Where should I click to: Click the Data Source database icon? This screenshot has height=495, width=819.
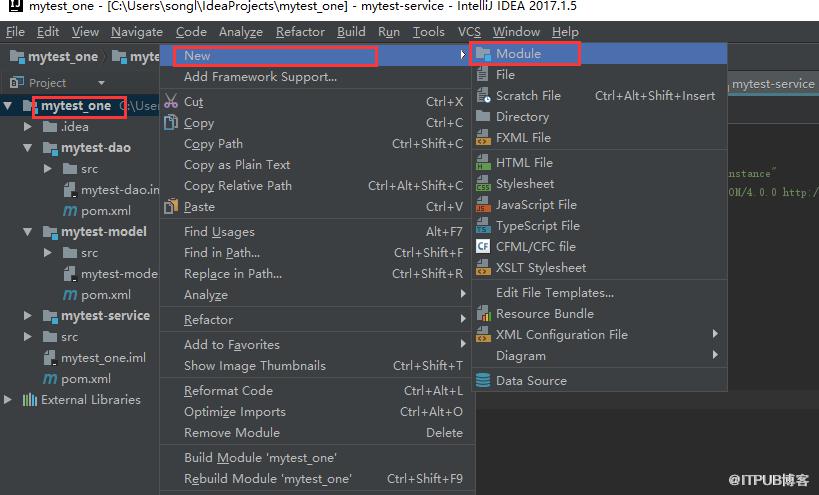(483, 381)
